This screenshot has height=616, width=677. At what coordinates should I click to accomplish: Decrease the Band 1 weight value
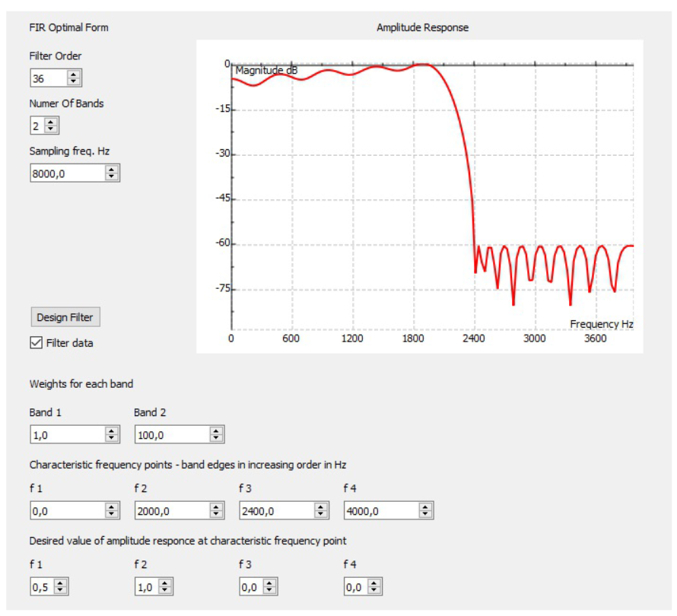112,437
